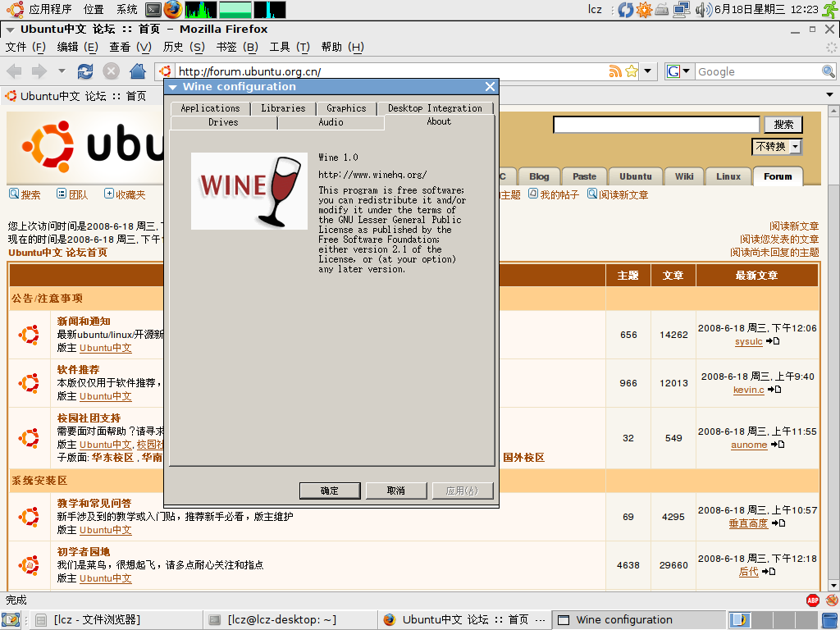The width and height of the screenshot is (840, 630).
Task: Click the Adblock Plus ABP status bar icon
Action: pyautogui.click(x=813, y=600)
